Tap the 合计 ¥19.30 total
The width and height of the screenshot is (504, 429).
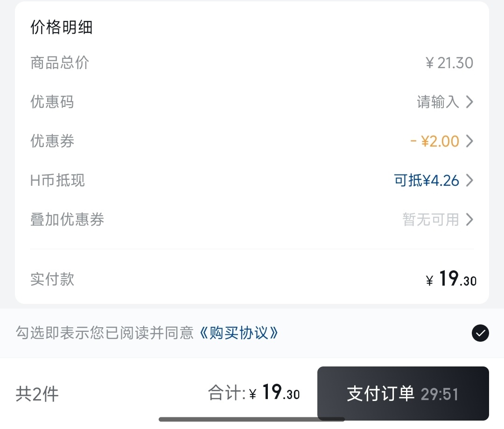(x=254, y=392)
